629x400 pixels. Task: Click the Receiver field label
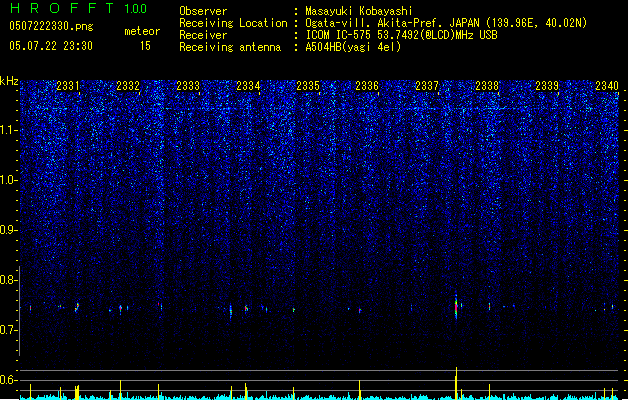[203, 35]
